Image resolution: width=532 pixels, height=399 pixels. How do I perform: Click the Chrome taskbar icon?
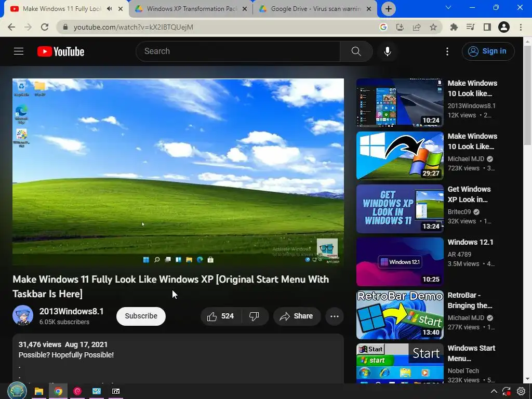[58, 391]
